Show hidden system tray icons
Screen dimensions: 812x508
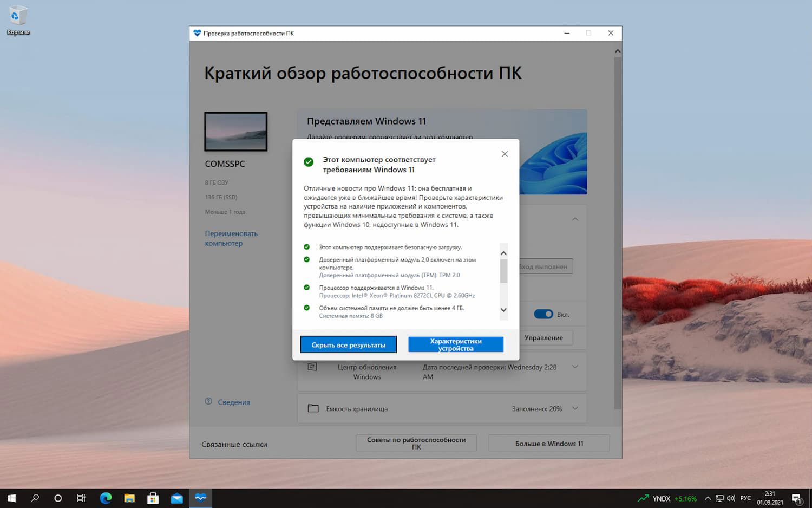click(x=708, y=498)
